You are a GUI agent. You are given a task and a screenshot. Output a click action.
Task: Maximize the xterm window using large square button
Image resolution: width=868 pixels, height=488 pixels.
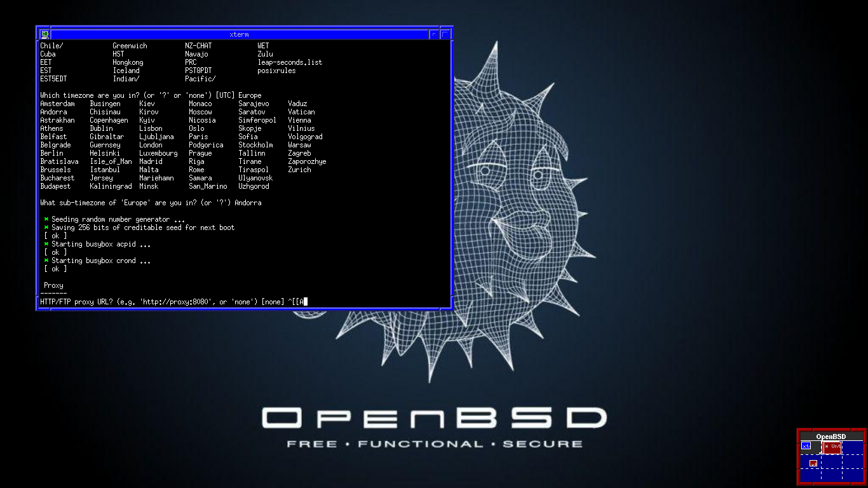[x=445, y=34]
